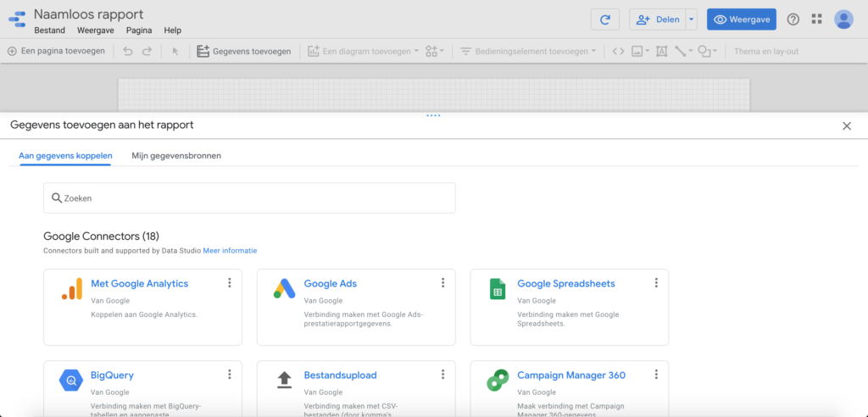Open the Bestand menu

[49, 31]
